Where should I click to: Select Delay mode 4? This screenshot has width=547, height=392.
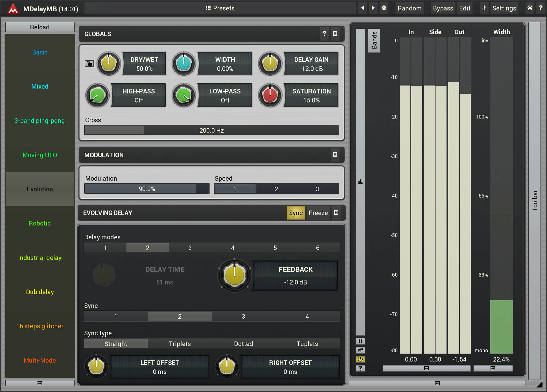pyautogui.click(x=233, y=248)
